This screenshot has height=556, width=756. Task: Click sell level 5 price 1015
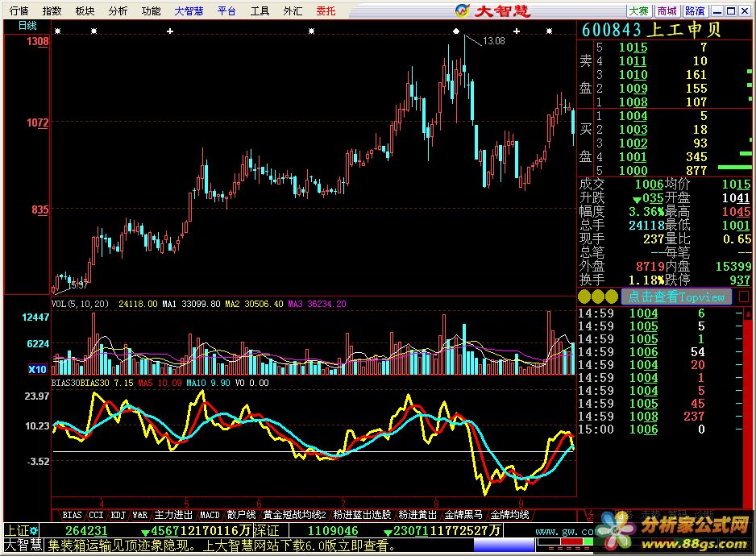(x=633, y=48)
